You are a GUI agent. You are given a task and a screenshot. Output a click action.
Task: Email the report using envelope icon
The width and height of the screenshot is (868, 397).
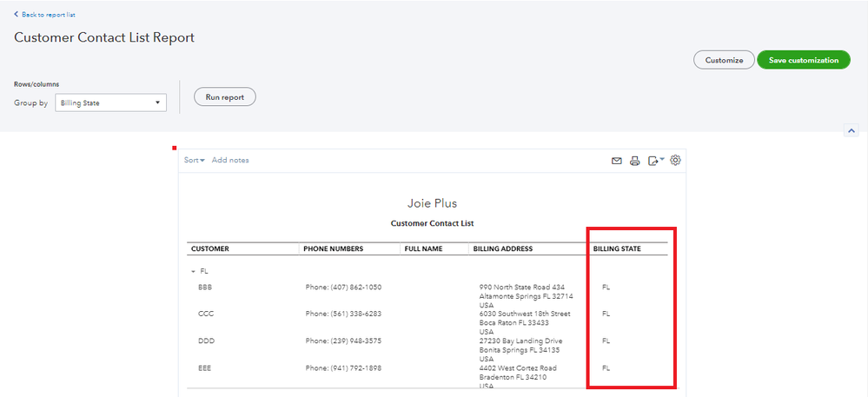(x=616, y=161)
